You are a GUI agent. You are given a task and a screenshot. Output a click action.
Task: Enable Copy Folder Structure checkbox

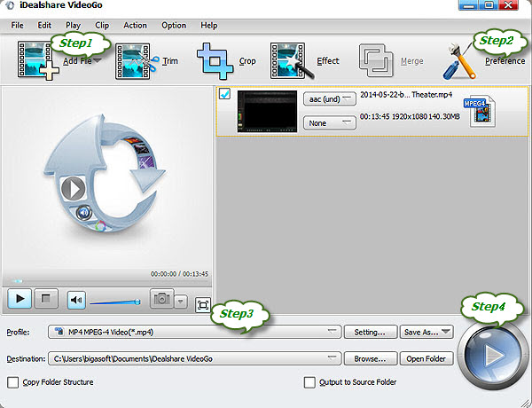click(13, 382)
